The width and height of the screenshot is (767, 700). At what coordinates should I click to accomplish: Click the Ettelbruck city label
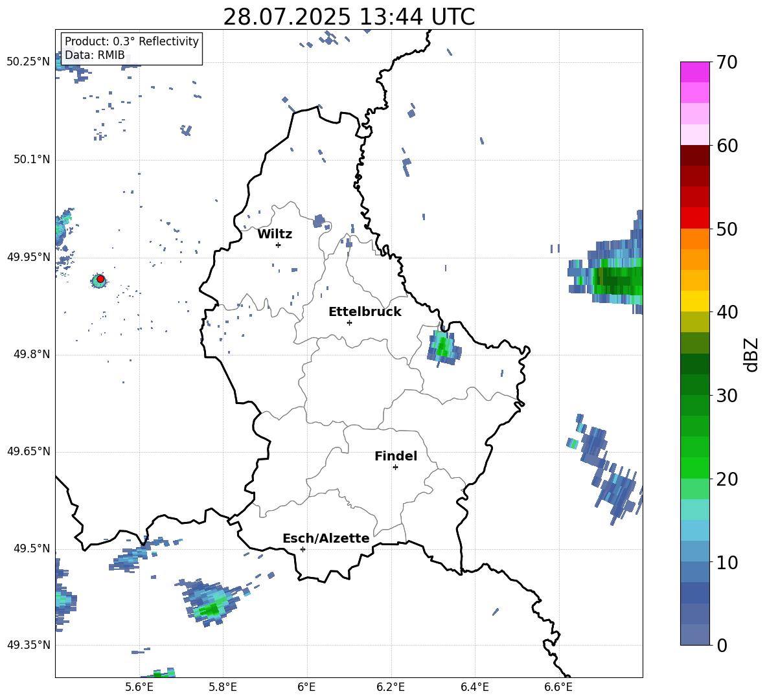365,312
